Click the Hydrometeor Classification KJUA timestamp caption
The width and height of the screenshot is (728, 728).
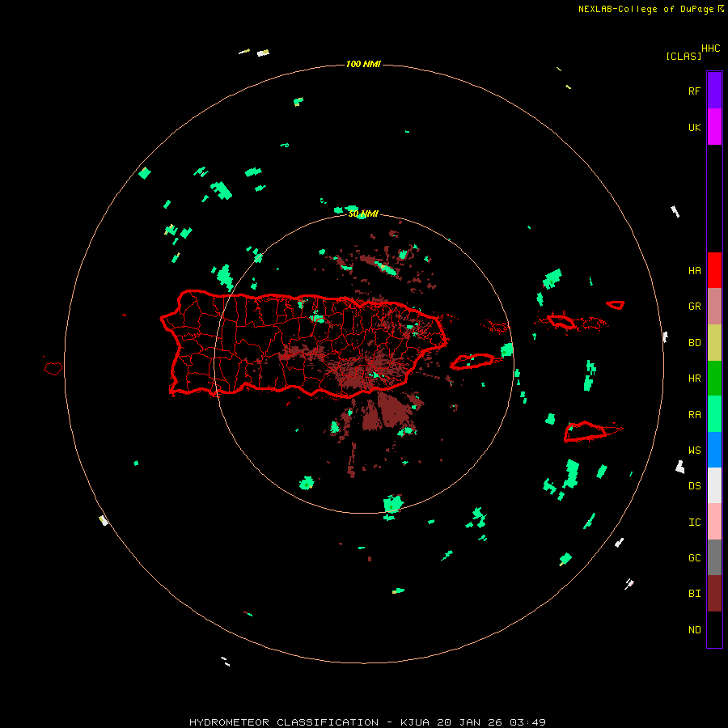point(367,722)
